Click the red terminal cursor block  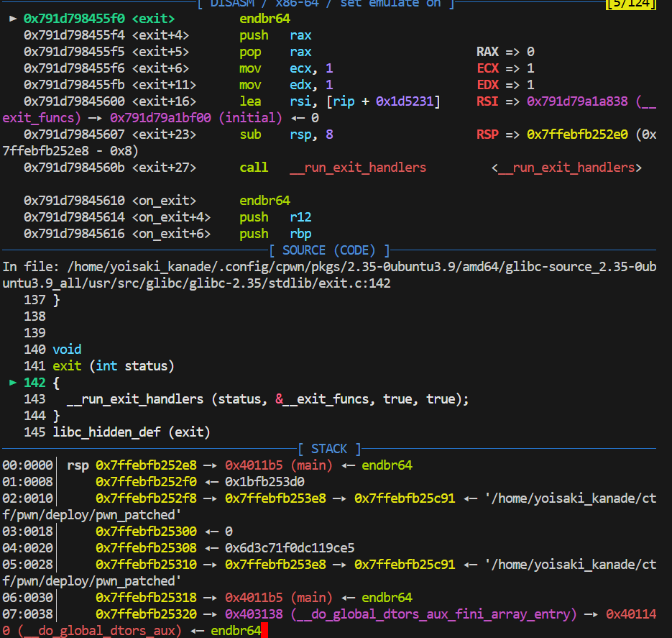pyautogui.click(x=265, y=631)
